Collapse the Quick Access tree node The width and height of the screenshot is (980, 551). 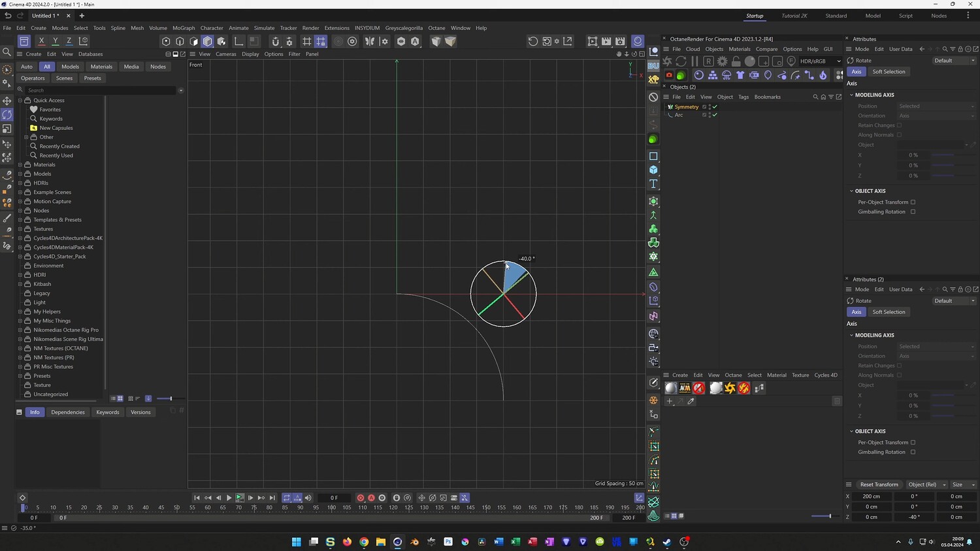click(x=20, y=101)
